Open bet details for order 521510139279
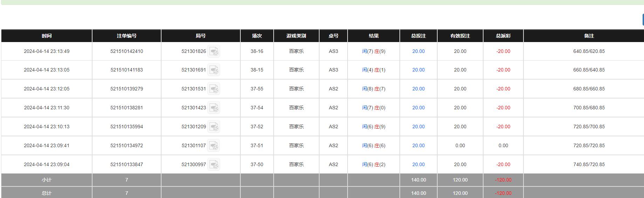This screenshot has width=644, height=198. (x=418, y=89)
